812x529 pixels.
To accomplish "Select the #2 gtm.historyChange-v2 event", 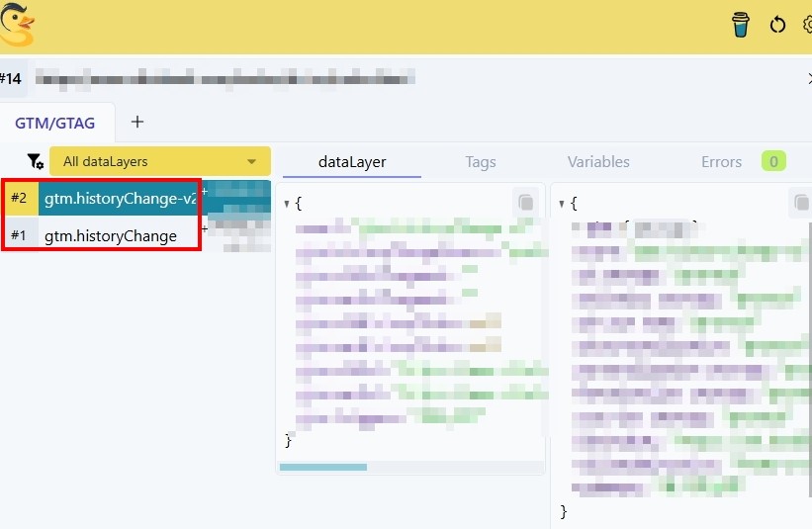I will point(119,199).
